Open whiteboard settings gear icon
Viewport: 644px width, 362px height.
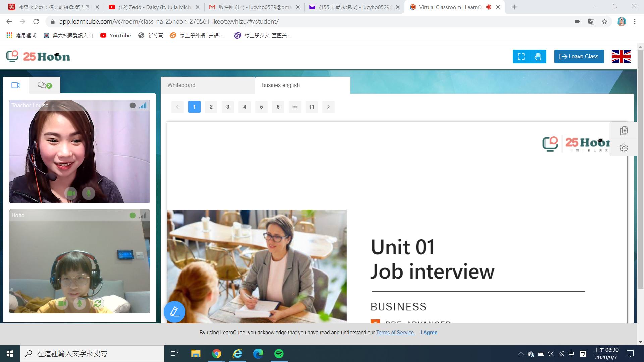pos(624,148)
